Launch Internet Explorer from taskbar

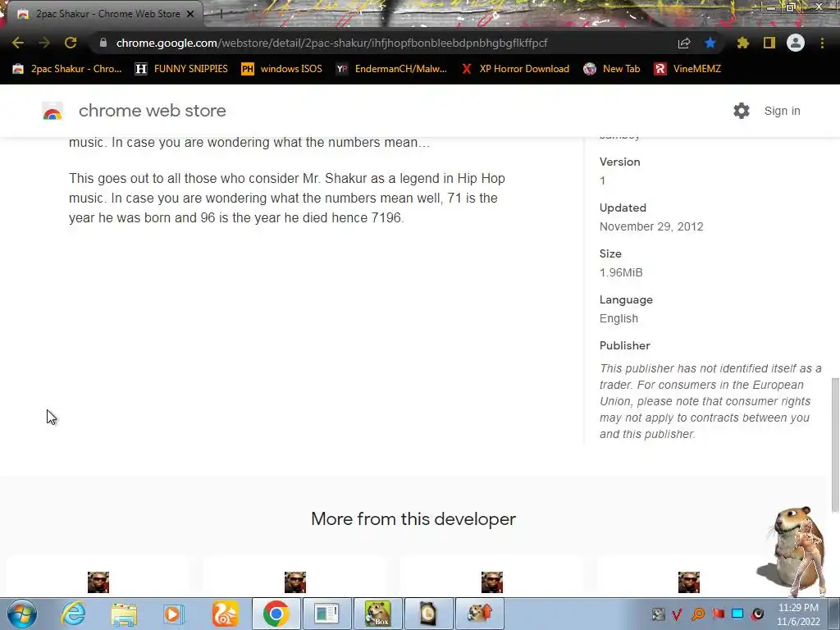coord(73,614)
